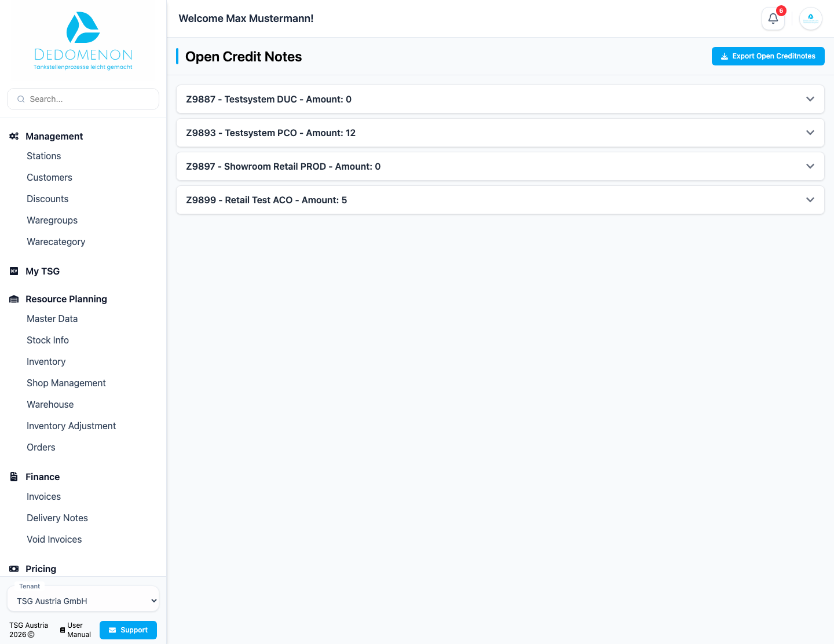Click the Pricing money icon

click(x=14, y=569)
